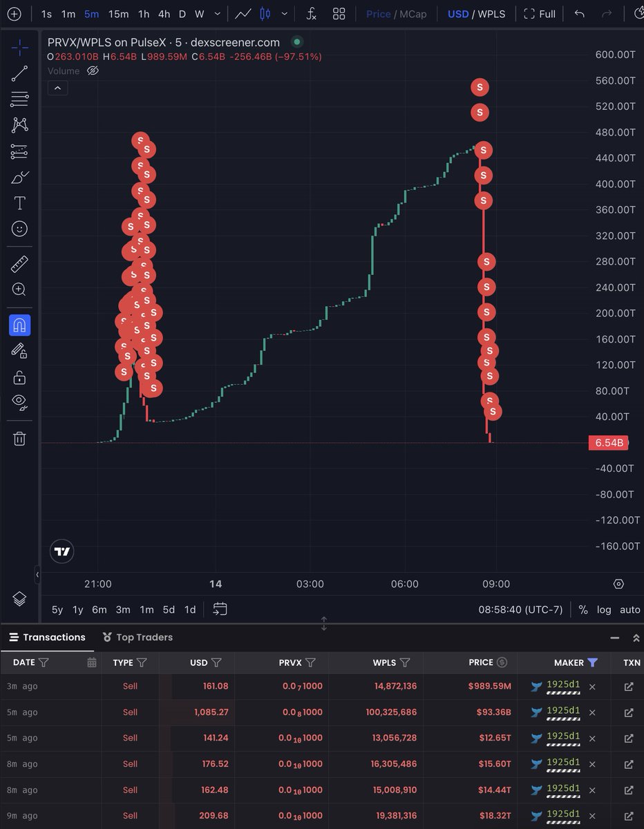The width and height of the screenshot is (644, 829).
Task: Select the pattern drawing tool
Action: pyautogui.click(x=19, y=125)
